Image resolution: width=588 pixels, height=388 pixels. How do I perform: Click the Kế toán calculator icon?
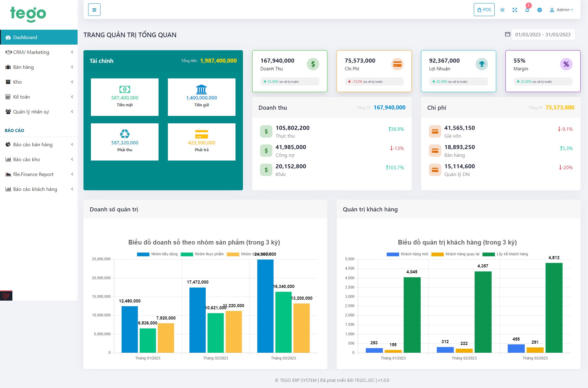[8, 97]
